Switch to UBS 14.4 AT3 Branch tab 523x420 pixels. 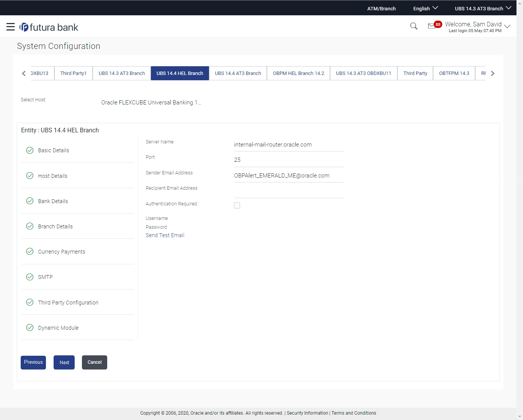tap(238, 73)
